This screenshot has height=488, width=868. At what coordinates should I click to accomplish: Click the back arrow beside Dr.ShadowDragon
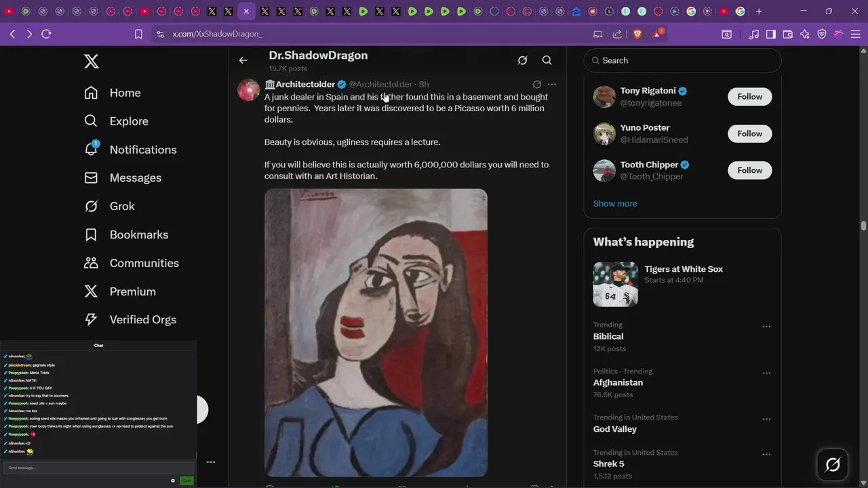click(243, 60)
